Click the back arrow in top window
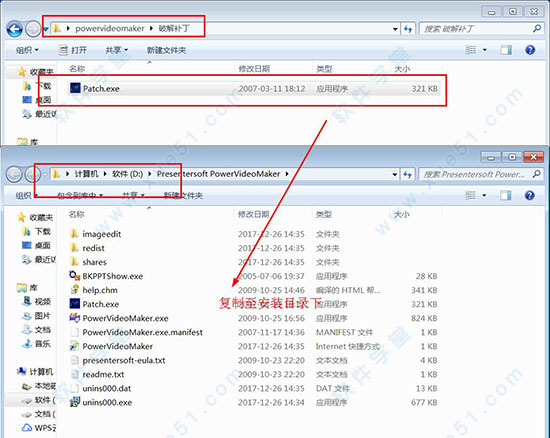The image size is (550, 438). coord(14,29)
